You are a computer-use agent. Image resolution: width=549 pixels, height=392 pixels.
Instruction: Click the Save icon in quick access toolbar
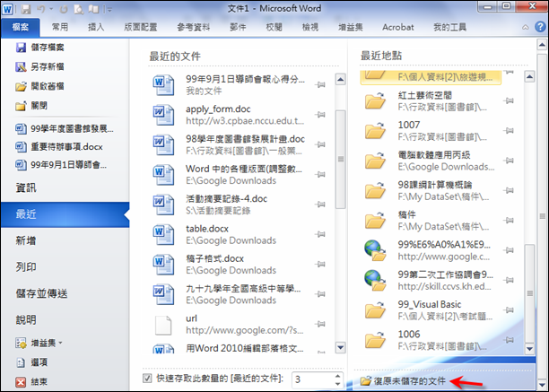(x=25, y=9)
